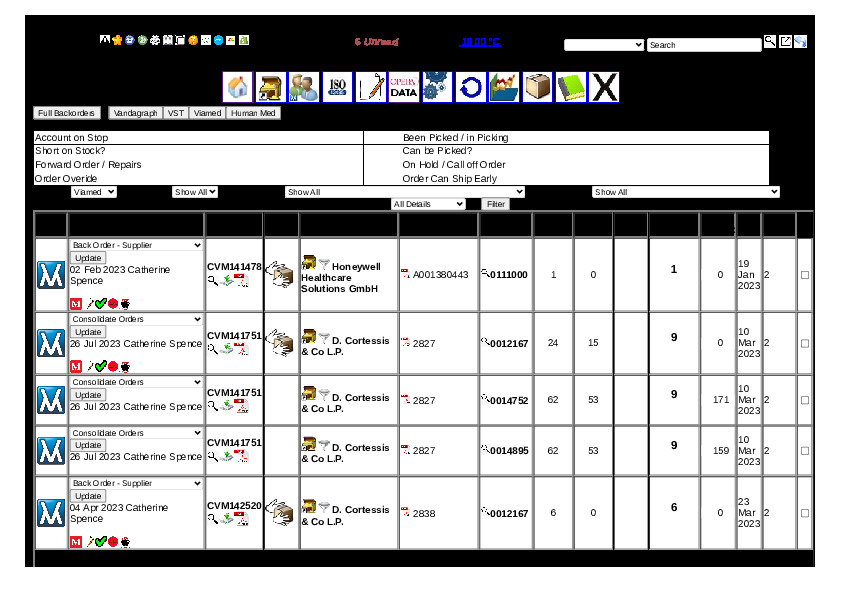Click into the Search text field
Image resolution: width=842 pixels, height=595 pixels.
tap(703, 45)
